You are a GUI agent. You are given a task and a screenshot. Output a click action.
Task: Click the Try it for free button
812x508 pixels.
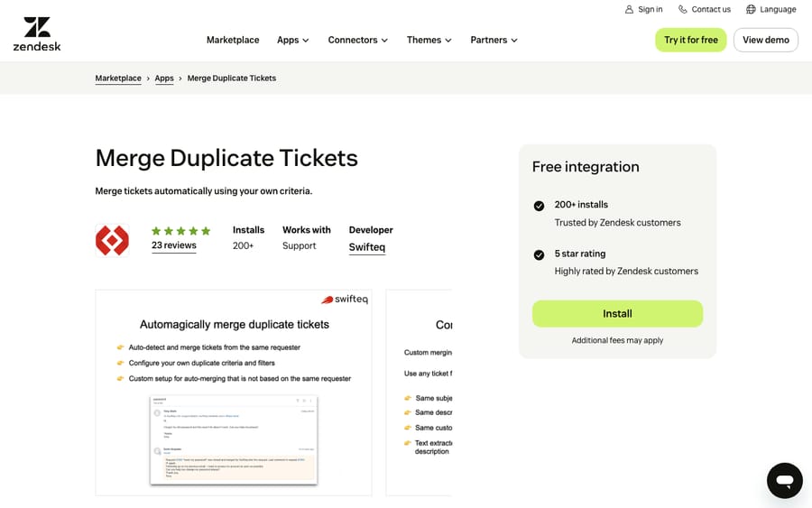691,40
